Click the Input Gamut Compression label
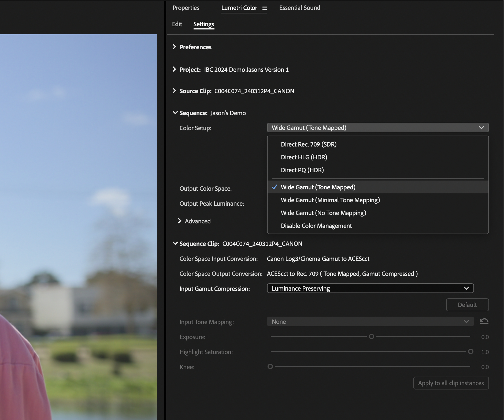This screenshot has height=420, width=504. click(x=214, y=289)
